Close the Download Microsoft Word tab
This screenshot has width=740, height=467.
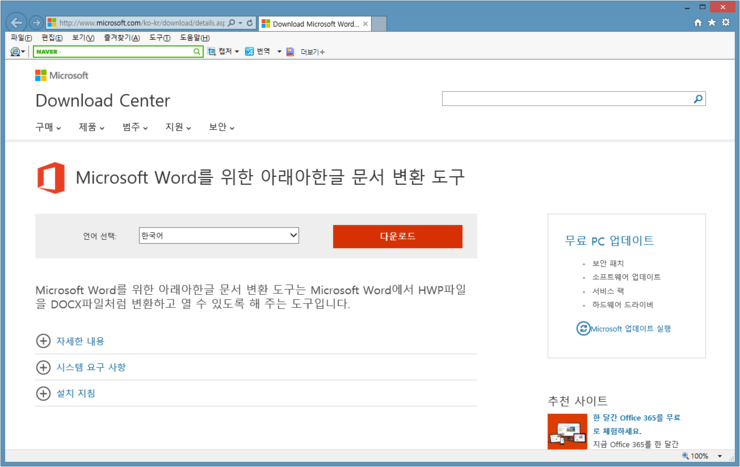coord(365,24)
